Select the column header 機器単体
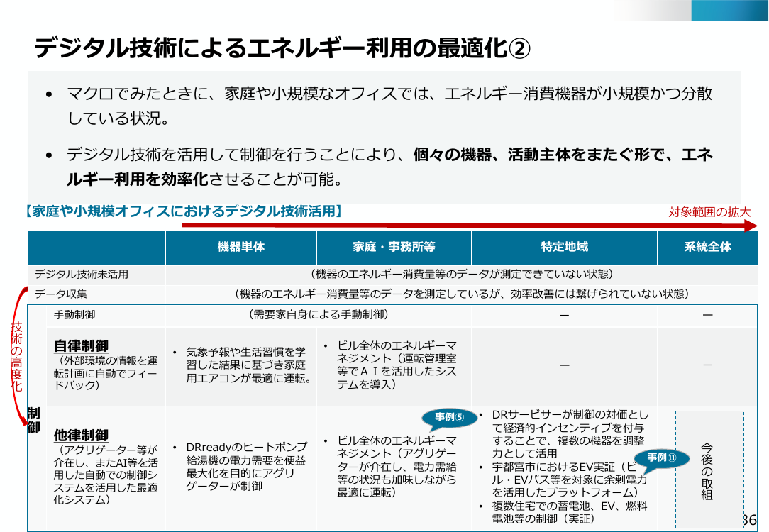The height and width of the screenshot is (532, 769). tap(240, 247)
